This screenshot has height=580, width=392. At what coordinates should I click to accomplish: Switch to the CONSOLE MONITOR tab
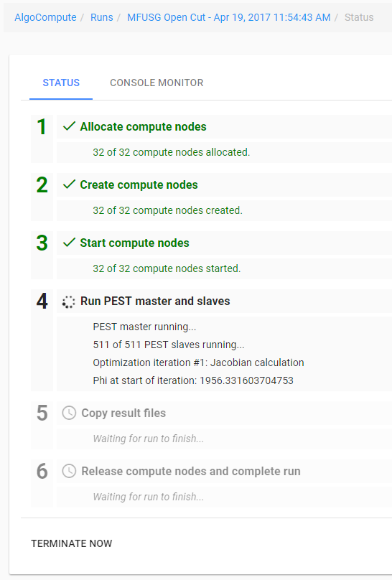(x=157, y=83)
